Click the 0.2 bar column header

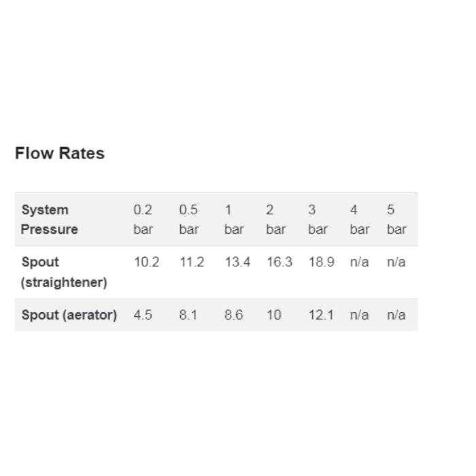(x=143, y=220)
